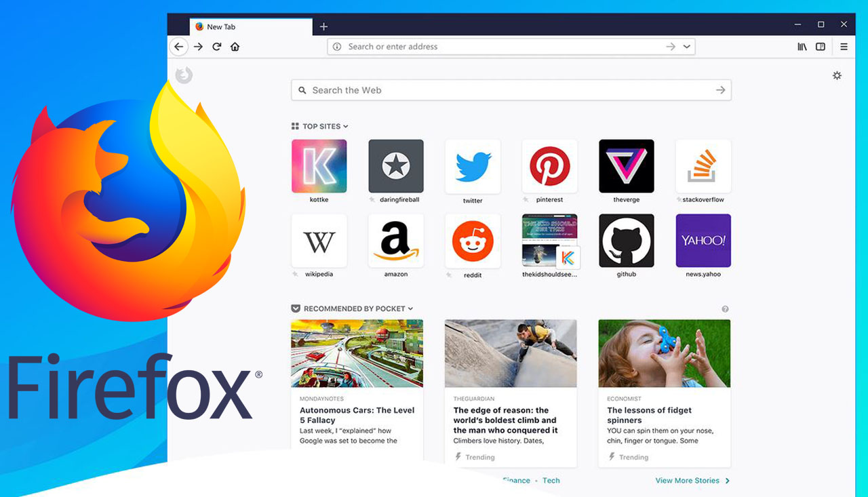Open the news.yahoo tile
Image resolution: width=868 pixels, height=497 pixels.
click(x=703, y=241)
